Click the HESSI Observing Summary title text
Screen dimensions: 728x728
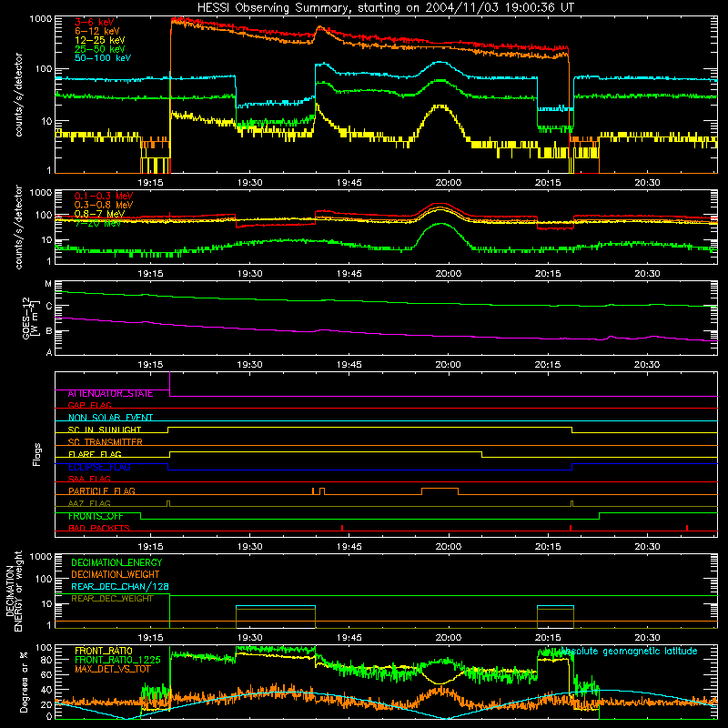pos(385,7)
